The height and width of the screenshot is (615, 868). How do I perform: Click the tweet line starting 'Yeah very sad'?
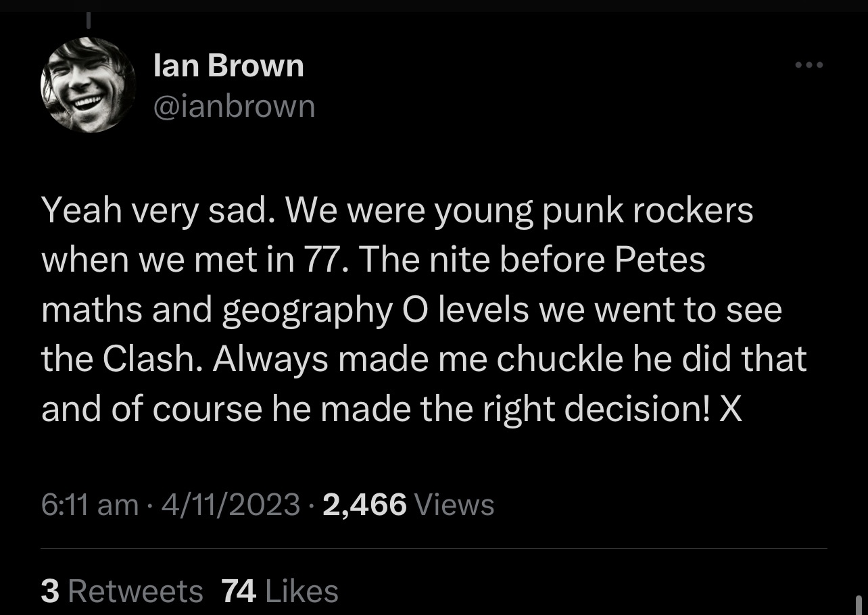pos(397,212)
